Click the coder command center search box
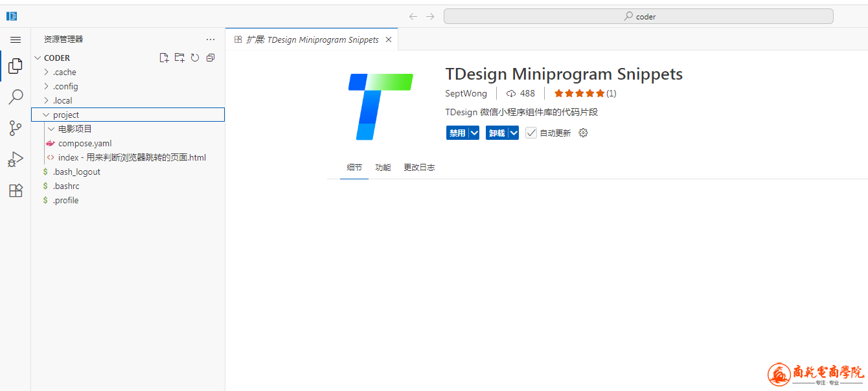Viewport: 868px width, 391px height. (638, 16)
